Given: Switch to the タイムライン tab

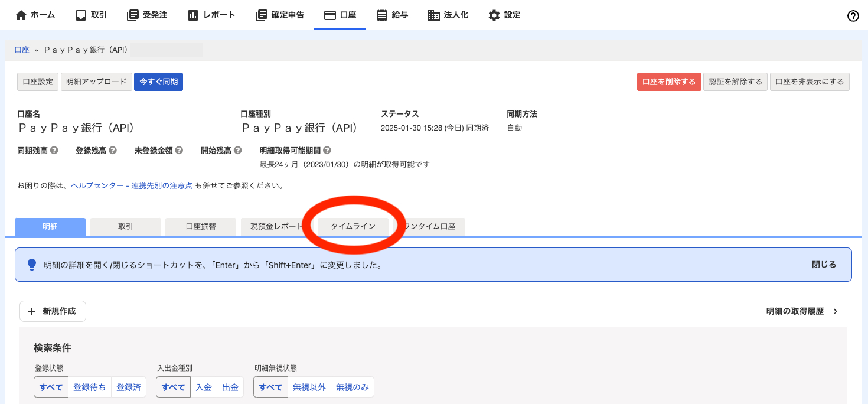Looking at the screenshot, I should click(353, 226).
